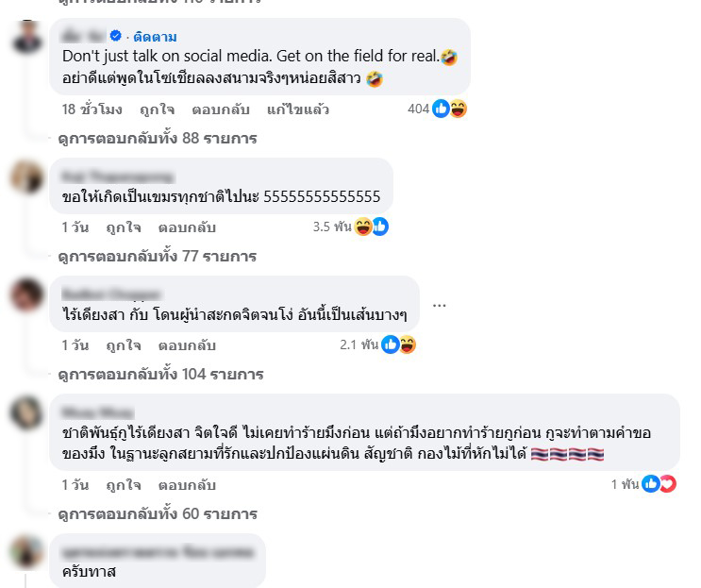Click the 18 ชั่วโมง timestamp link

pyautogui.click(x=92, y=109)
